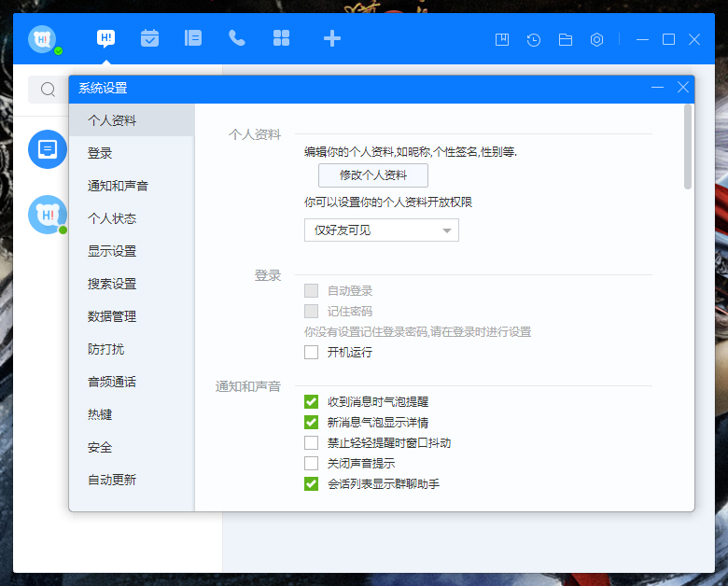
Task: Open the history clock icon
Action: [x=534, y=39]
